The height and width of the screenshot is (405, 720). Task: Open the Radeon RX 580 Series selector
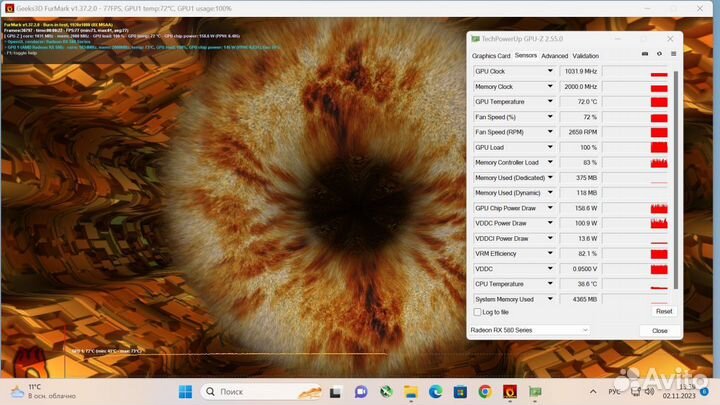(529, 330)
